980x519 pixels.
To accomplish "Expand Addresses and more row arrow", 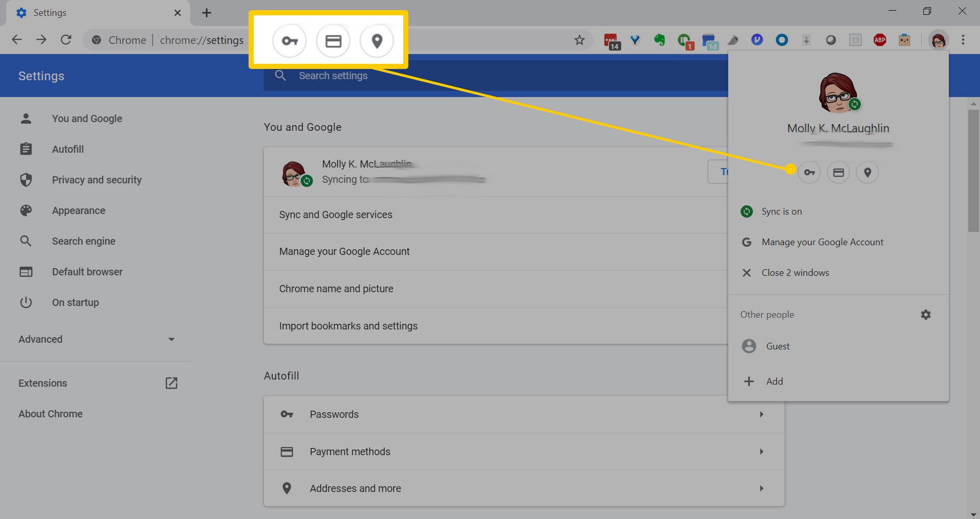I will 761,488.
